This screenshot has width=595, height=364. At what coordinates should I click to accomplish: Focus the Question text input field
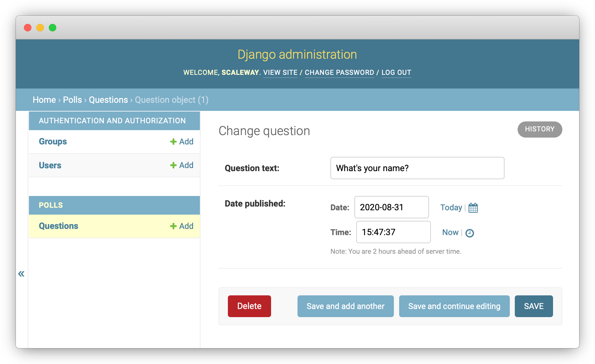pyautogui.click(x=417, y=168)
